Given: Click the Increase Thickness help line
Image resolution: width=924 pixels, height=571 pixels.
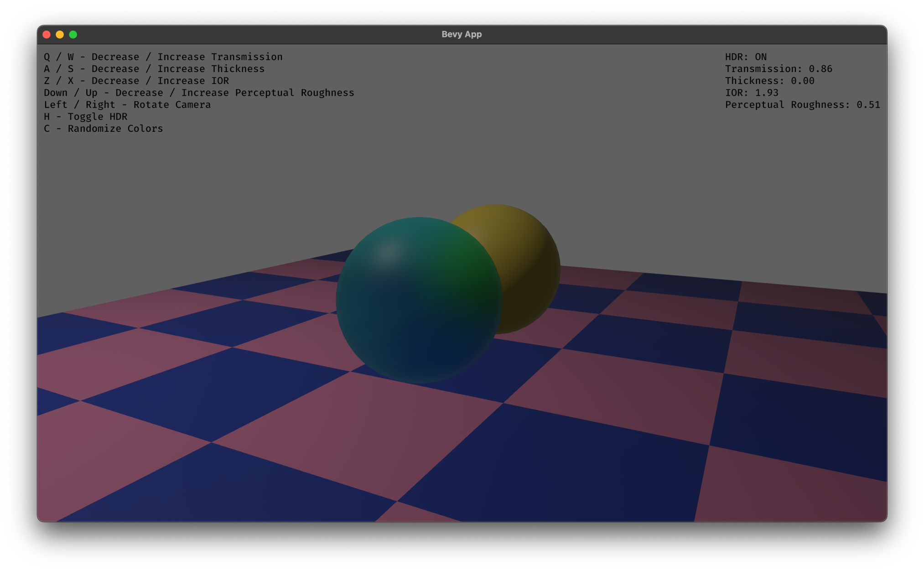Looking at the screenshot, I should pos(154,69).
